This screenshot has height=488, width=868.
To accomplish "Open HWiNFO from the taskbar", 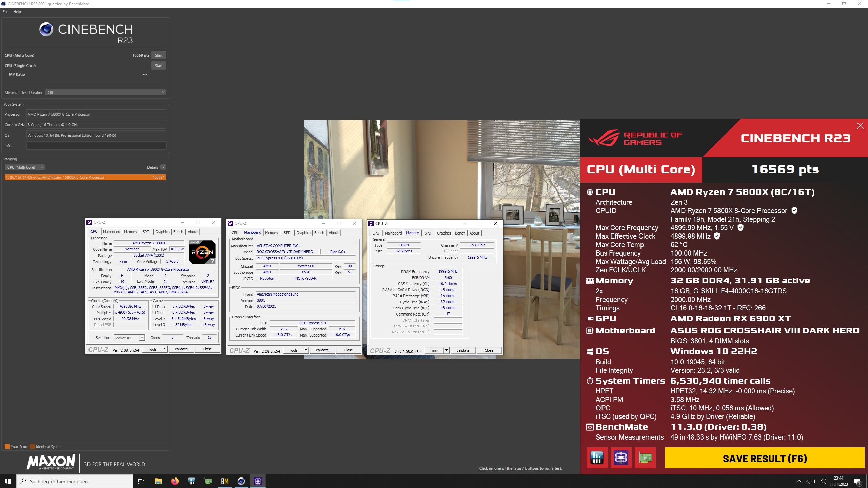I will click(x=191, y=481).
